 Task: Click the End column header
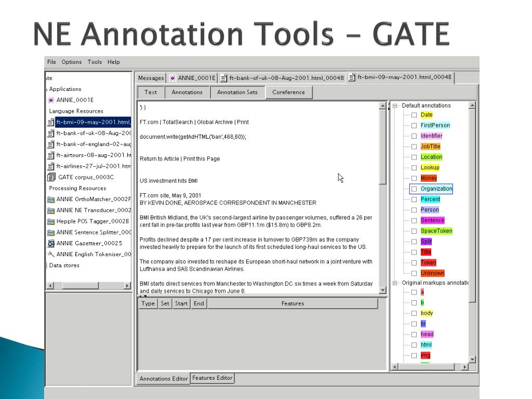coord(199,303)
